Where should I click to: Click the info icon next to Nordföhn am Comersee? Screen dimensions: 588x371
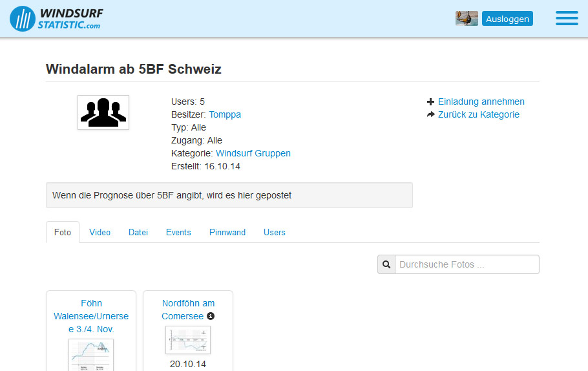click(x=210, y=317)
